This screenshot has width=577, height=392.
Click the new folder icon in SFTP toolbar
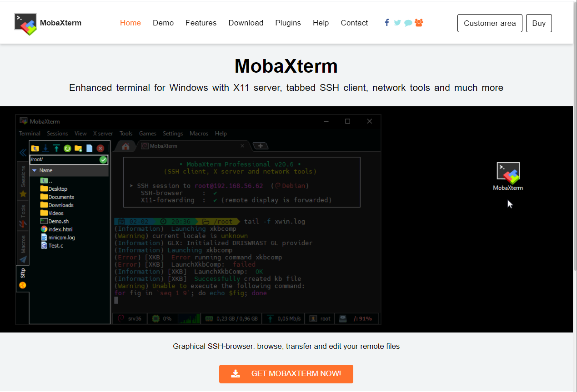(x=78, y=148)
